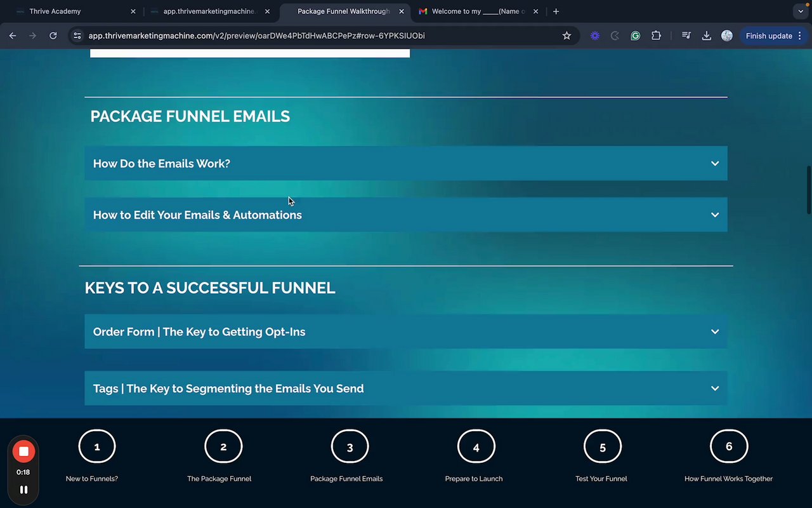Open the Grammarly extension icon

tap(635, 36)
